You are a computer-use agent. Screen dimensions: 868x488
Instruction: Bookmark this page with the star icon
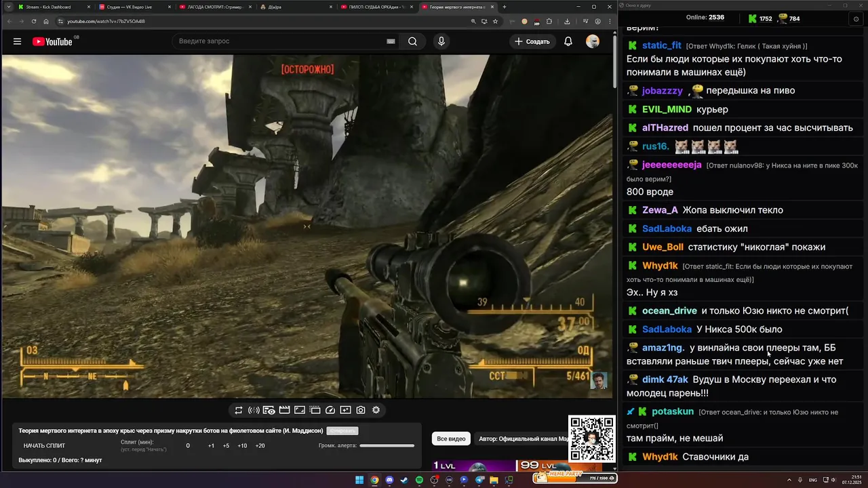495,21
